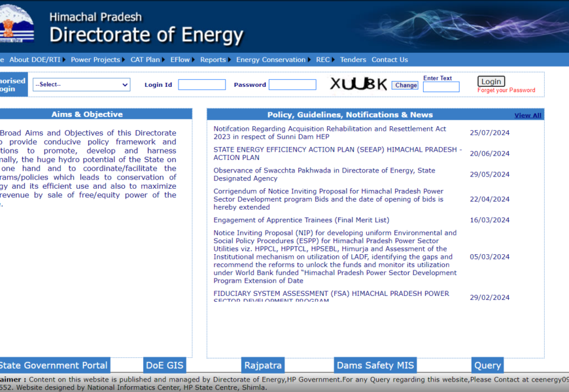569x392 pixels.
Task: Expand the --Select-- login type dropdown
Action: tap(82, 84)
